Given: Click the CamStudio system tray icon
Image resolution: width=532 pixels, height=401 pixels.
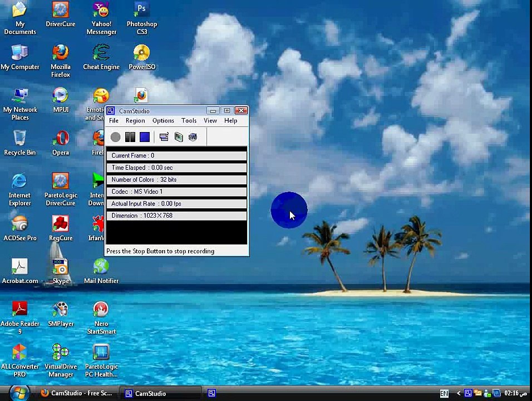Looking at the screenshot, I should click(x=468, y=393).
